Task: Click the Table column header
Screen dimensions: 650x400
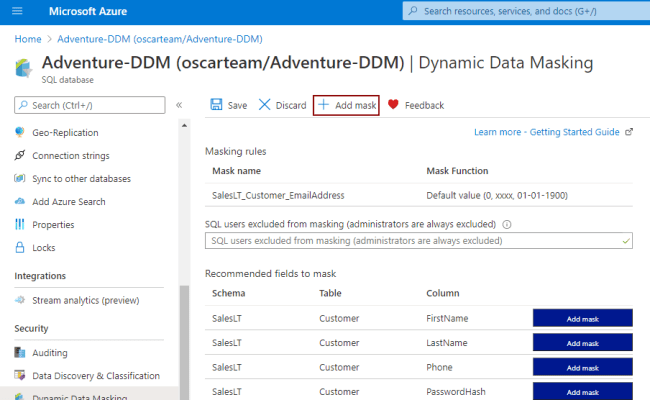Action: (x=330, y=293)
